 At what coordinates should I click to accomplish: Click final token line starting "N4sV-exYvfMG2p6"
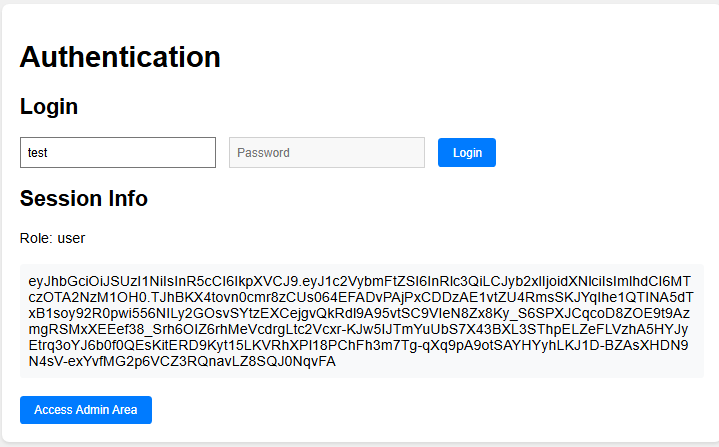(182, 361)
